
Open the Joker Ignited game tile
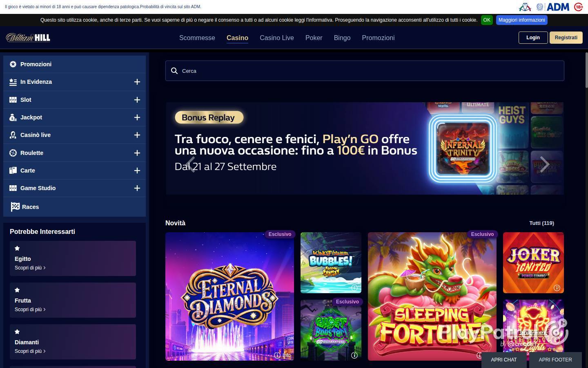tap(533, 263)
